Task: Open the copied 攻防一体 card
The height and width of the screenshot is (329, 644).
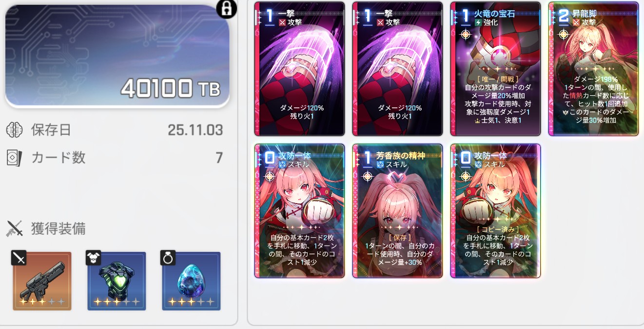Action: (495, 211)
